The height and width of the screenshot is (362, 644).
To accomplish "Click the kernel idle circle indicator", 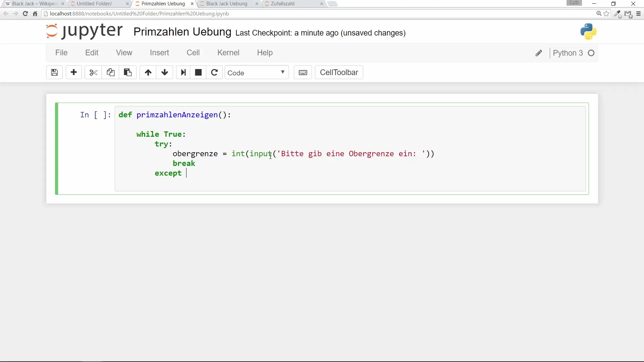I will [591, 53].
